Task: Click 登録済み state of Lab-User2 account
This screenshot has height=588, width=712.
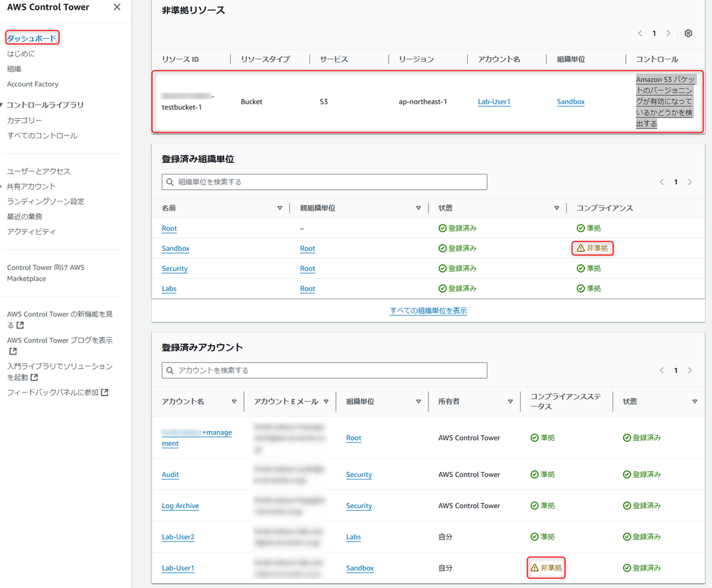Action: coord(642,537)
